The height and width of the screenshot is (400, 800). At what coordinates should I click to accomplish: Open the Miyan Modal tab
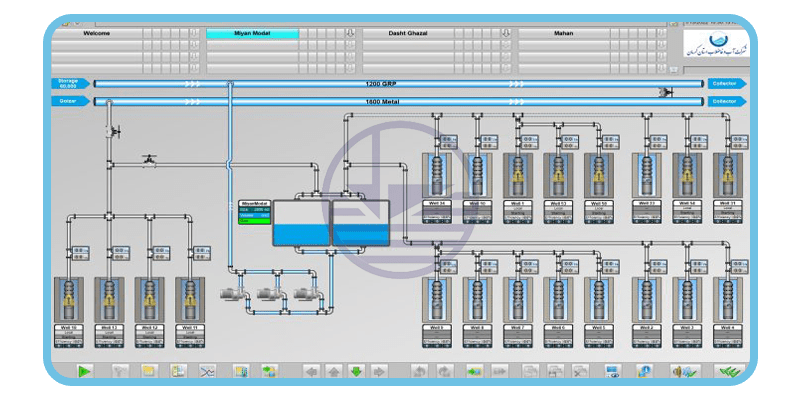tap(252, 33)
